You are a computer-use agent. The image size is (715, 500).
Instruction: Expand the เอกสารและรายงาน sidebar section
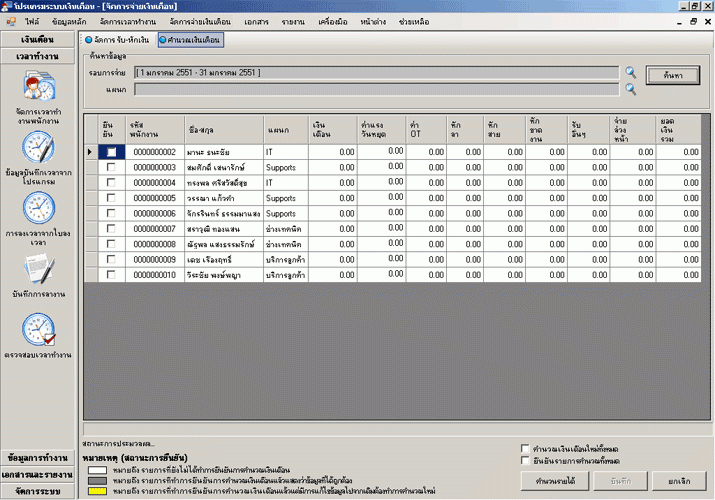point(37,474)
